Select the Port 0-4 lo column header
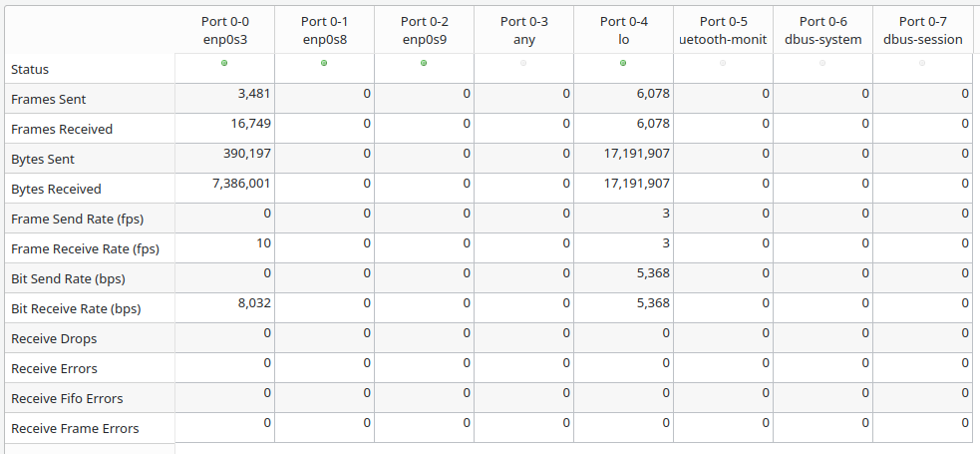Viewport: 980px width, 454px height. [623, 30]
